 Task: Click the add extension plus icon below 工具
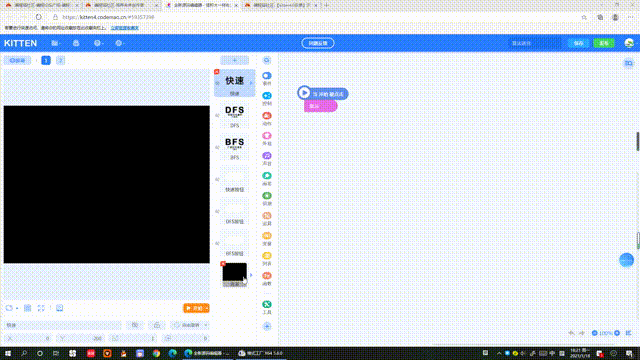pyautogui.click(x=267, y=326)
